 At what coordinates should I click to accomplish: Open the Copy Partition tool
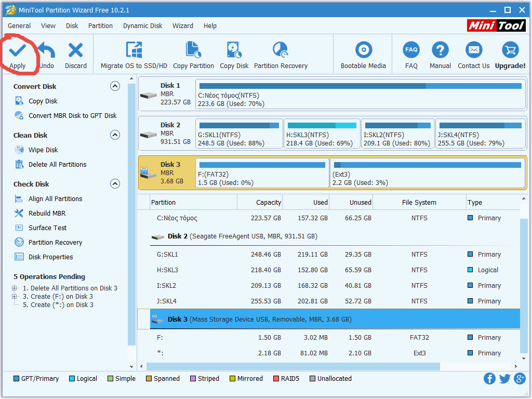click(x=193, y=51)
